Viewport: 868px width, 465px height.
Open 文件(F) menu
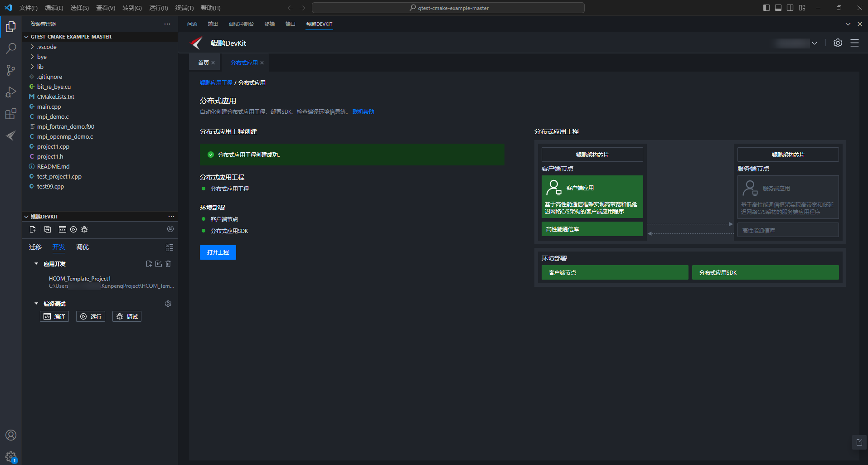coord(29,8)
